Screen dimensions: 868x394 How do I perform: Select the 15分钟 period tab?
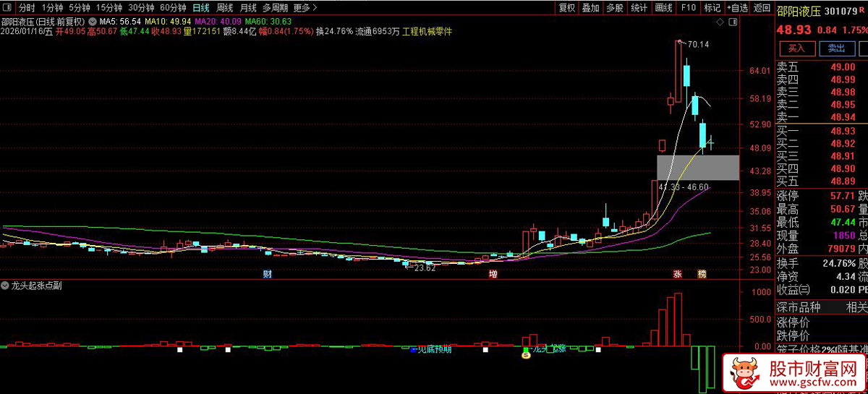109,8
